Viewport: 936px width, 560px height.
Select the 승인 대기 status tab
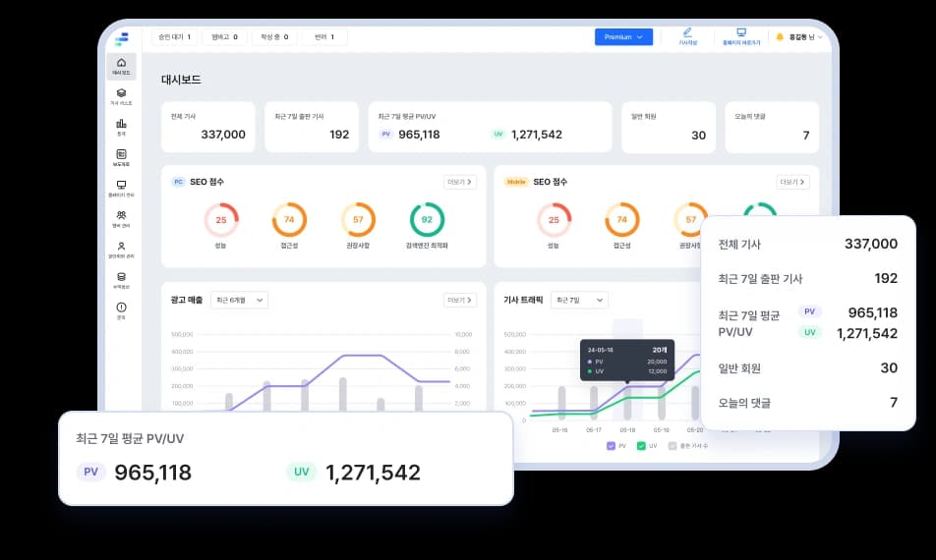174,37
